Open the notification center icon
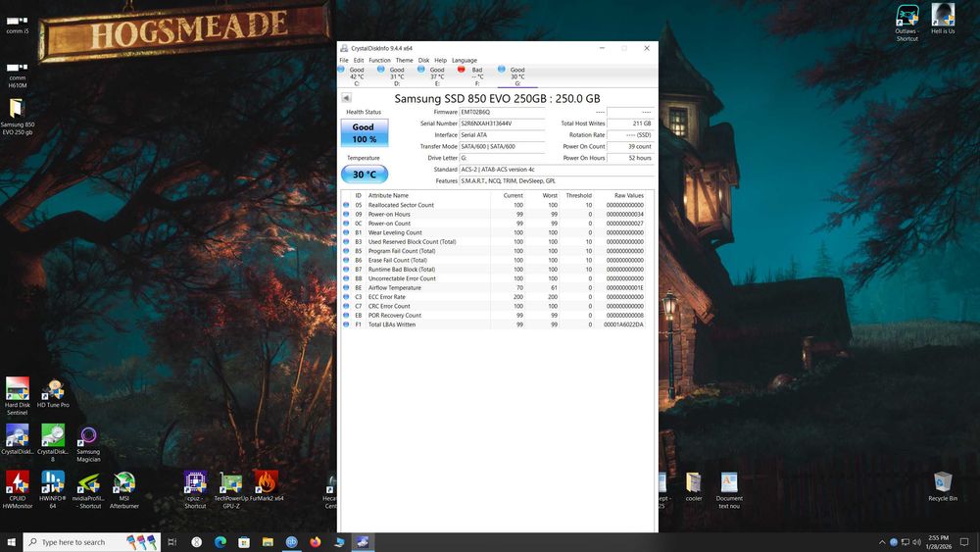Image resolution: width=980 pixels, height=552 pixels. (x=964, y=542)
